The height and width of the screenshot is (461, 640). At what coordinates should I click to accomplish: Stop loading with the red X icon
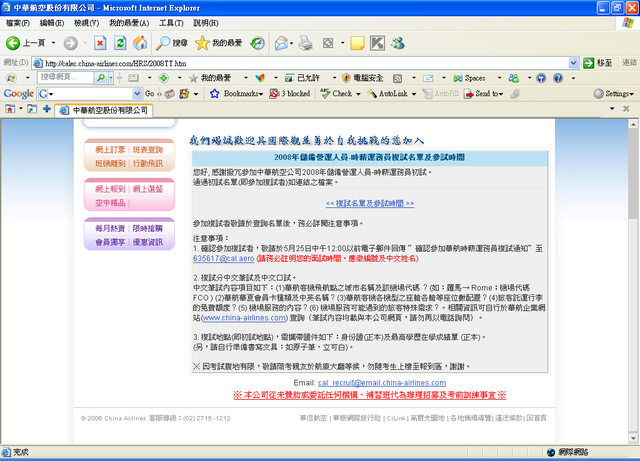[x=100, y=43]
